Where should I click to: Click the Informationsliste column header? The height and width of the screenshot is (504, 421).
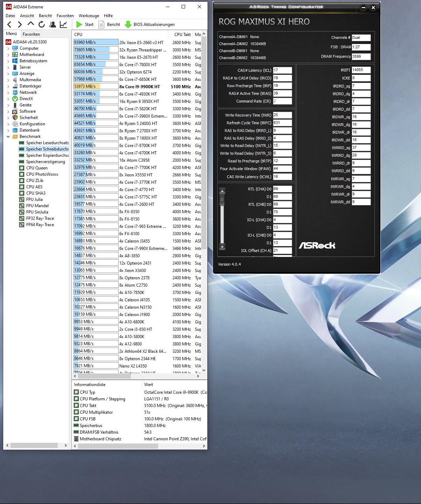(107, 385)
